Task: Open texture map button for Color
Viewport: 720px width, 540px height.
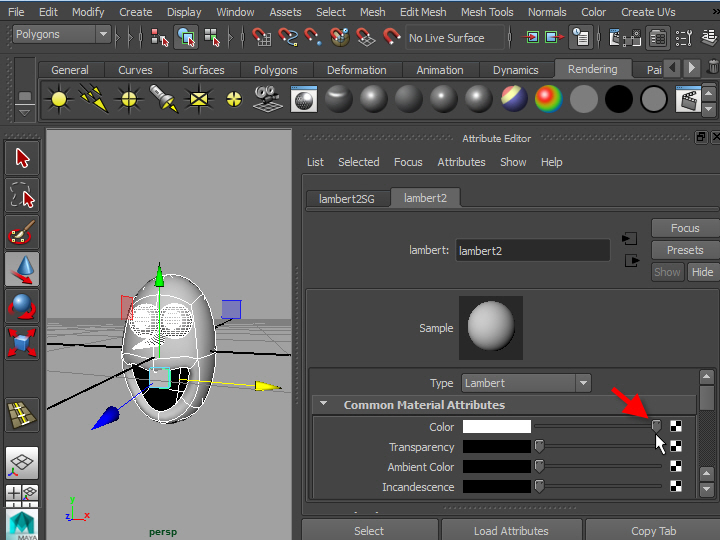Action: 677,427
